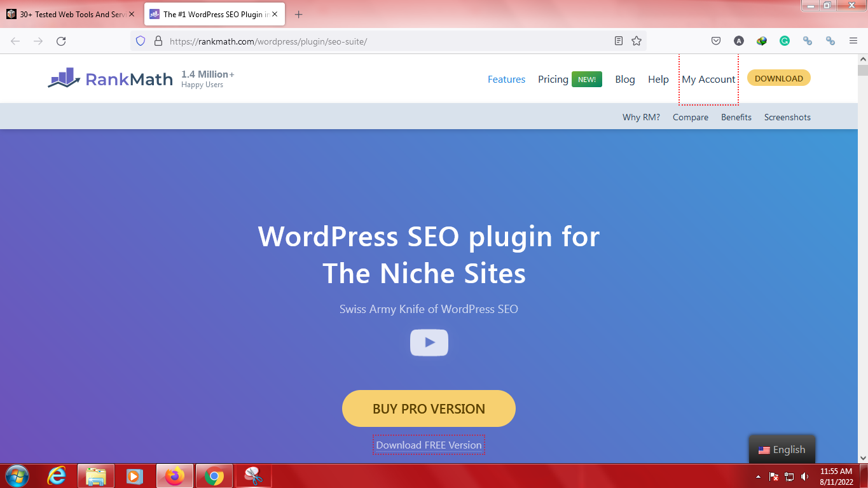Go back with the browser back arrow

coord(15,41)
